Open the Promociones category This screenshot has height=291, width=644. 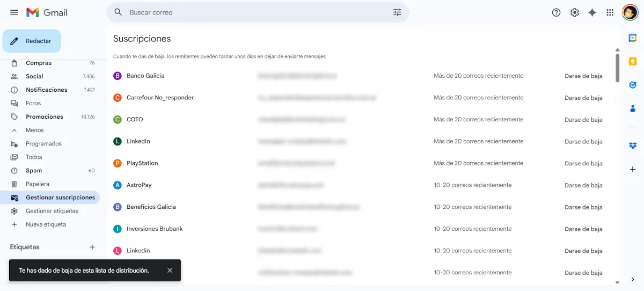click(44, 117)
